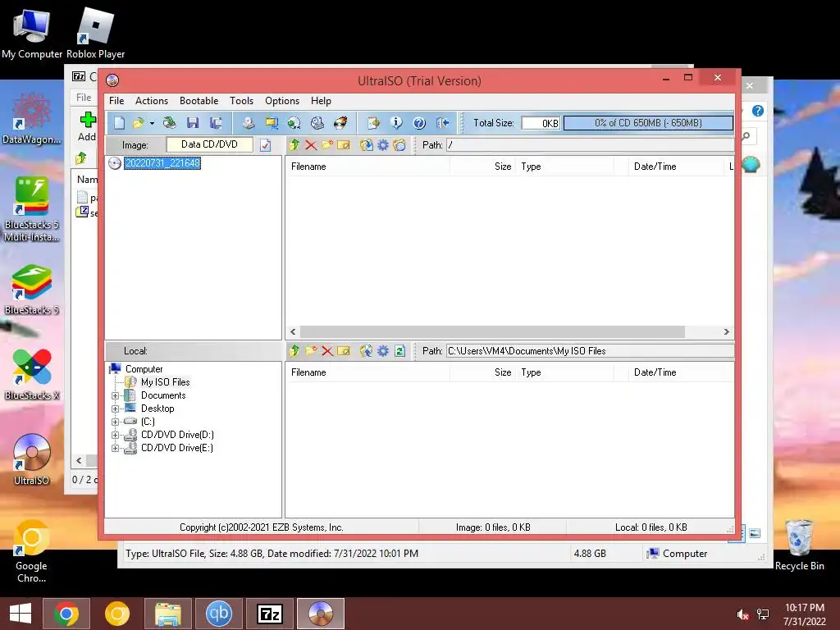This screenshot has width=840, height=630.
Task: Open the Options menu
Action: click(x=282, y=101)
